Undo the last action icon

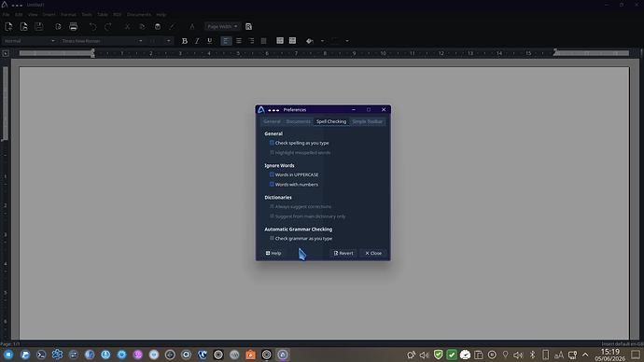coord(92,27)
